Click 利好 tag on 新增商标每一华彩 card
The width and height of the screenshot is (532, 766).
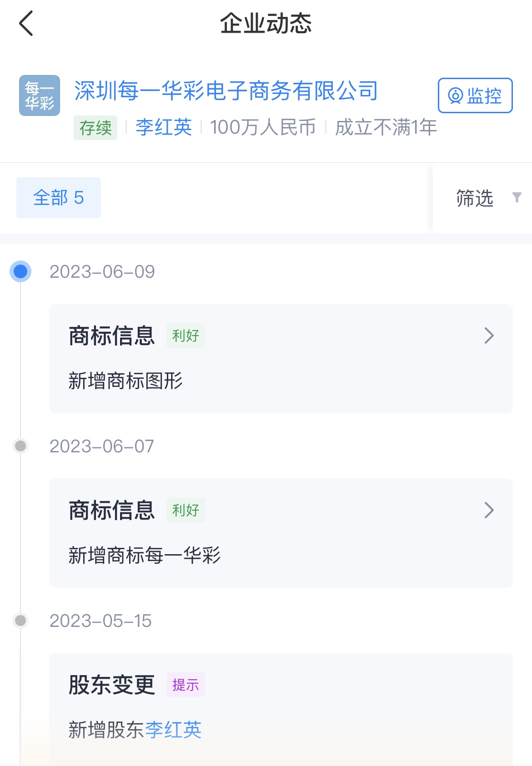(x=186, y=510)
